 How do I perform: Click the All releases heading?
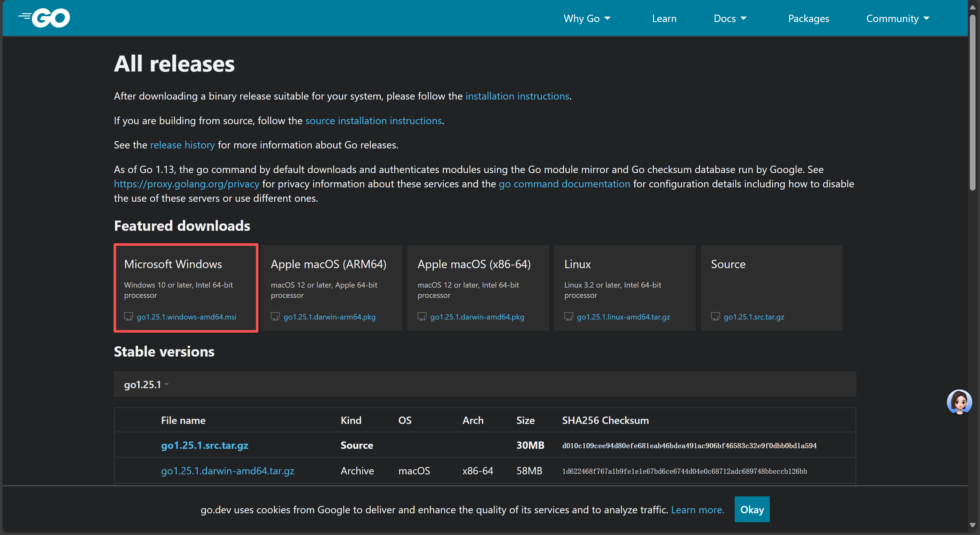[174, 64]
